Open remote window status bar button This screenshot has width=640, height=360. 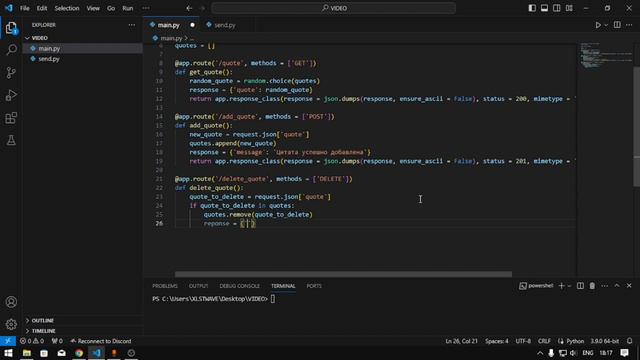click(8, 341)
